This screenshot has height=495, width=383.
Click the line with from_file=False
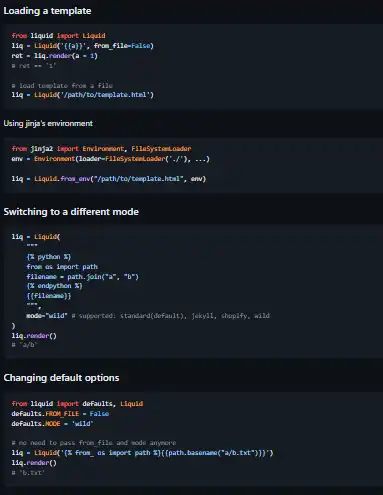click(83, 46)
